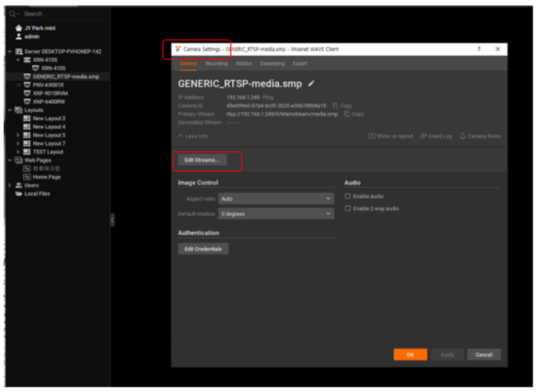The height and width of the screenshot is (392, 538).
Task: Click the help question mark icon
Action: click(478, 49)
